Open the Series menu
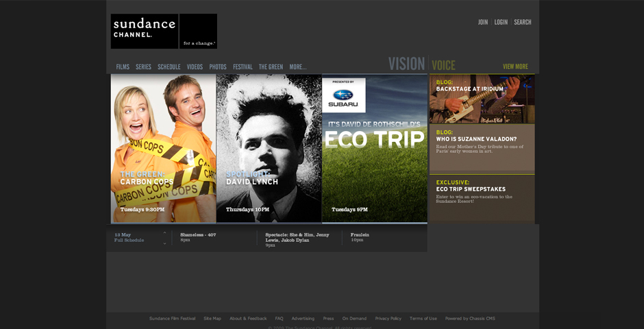 [x=143, y=67]
